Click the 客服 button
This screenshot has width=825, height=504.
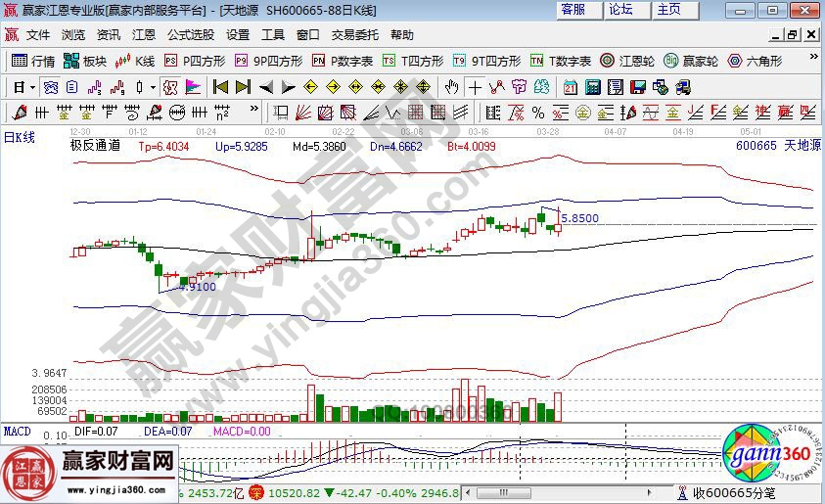point(573,10)
